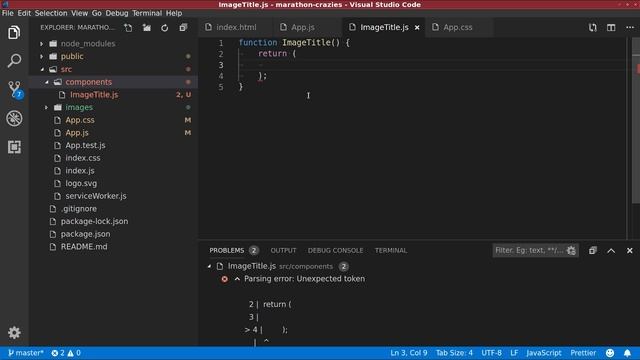
Task: Change Tab Size: 4 indentation setting
Action: (454, 353)
